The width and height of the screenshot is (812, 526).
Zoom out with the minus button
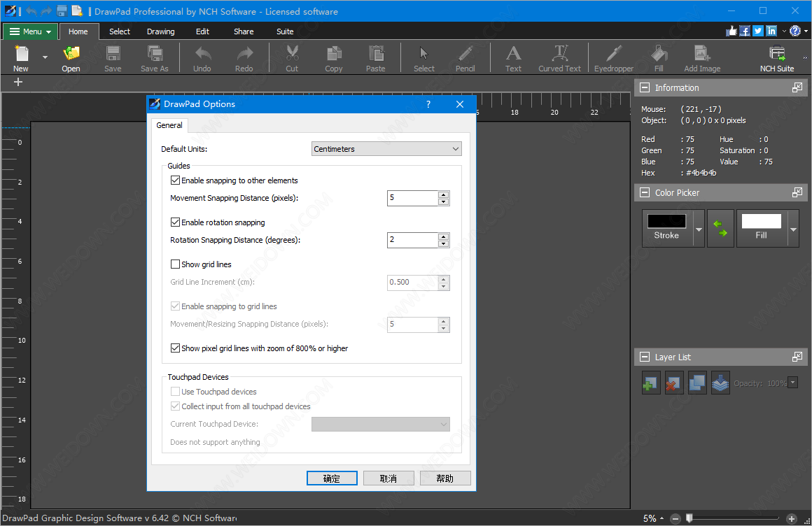(675, 519)
